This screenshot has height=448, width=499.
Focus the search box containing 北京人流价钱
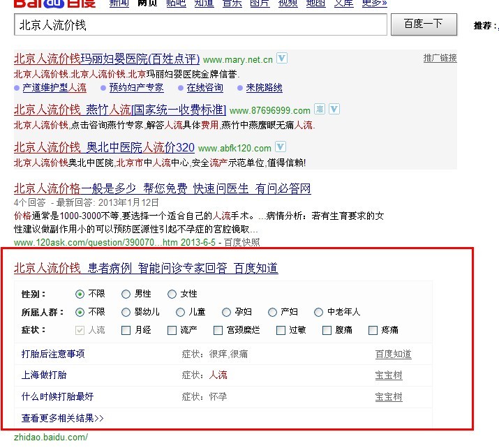point(200,24)
